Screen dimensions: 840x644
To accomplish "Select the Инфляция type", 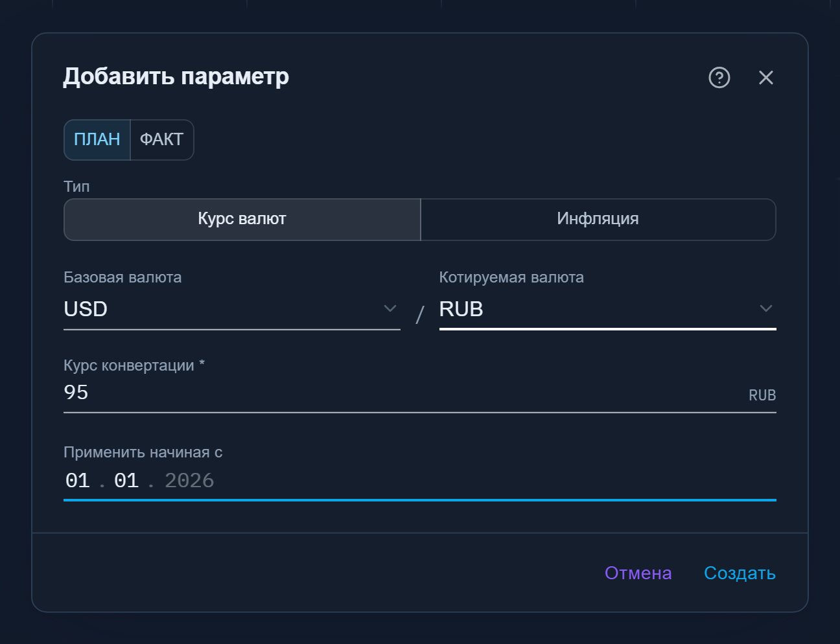I will (598, 219).
